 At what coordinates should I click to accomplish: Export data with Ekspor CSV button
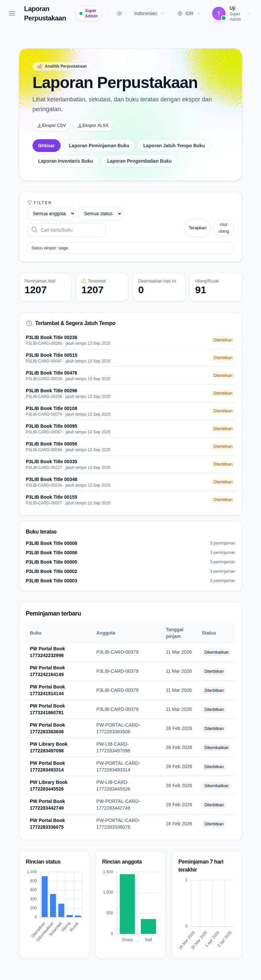coord(51,126)
